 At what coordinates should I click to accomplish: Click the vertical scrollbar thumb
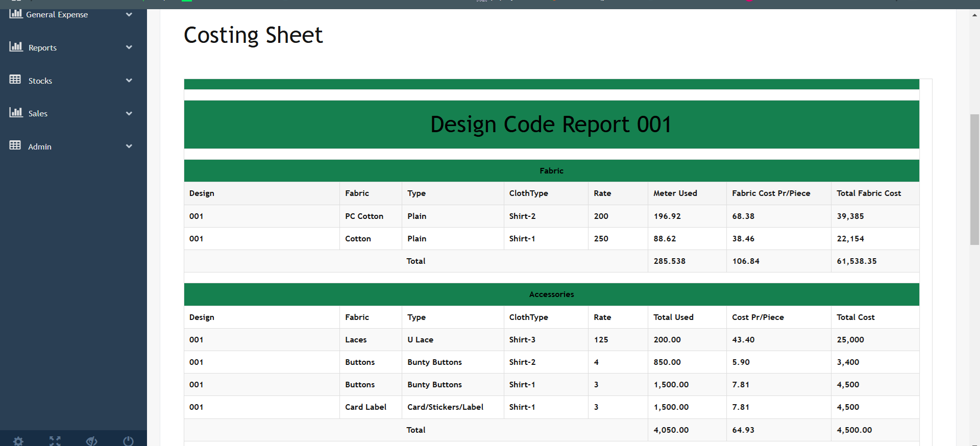974,180
